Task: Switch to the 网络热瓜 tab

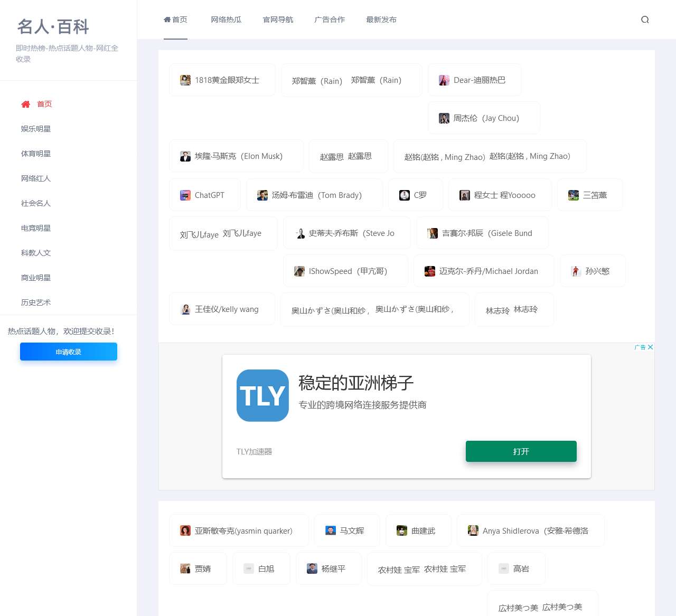Action: pos(226,20)
